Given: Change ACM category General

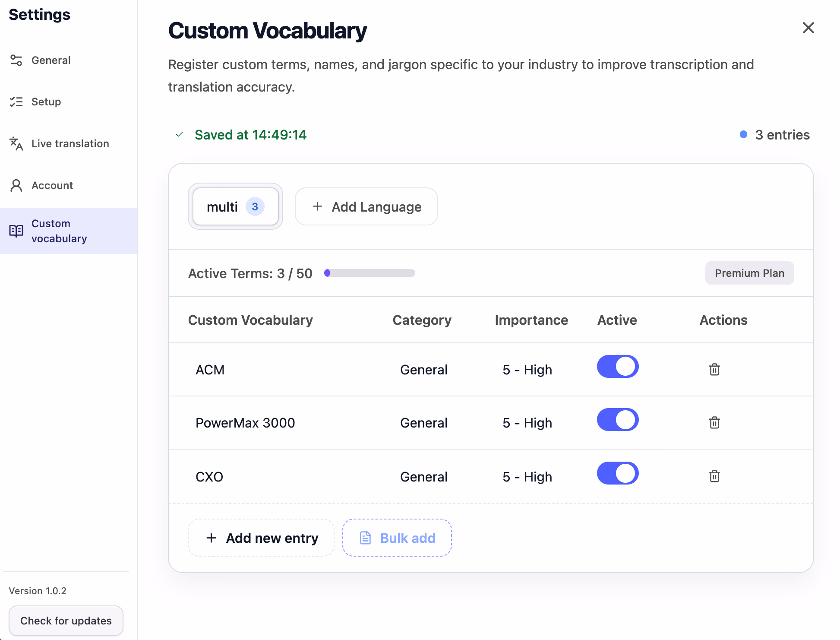Looking at the screenshot, I should pos(423,370).
